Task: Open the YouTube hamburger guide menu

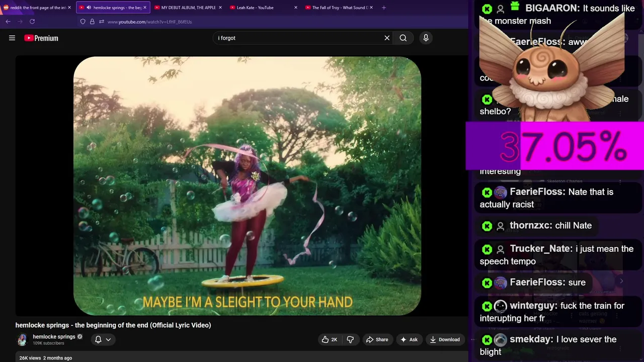Action: 12,38
